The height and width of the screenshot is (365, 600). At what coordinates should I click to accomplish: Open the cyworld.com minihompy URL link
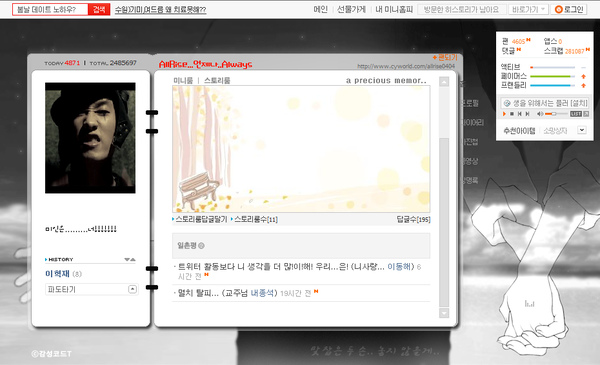pyautogui.click(x=406, y=66)
